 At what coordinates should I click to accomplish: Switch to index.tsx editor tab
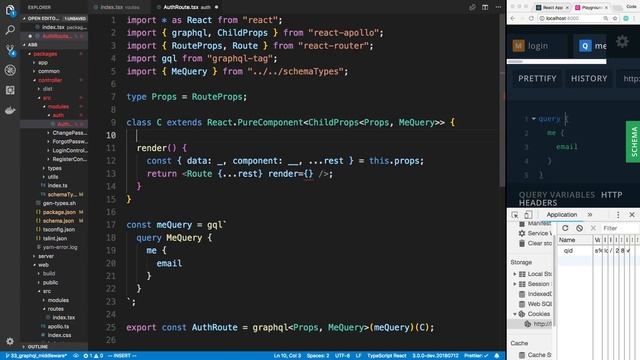tap(120, 7)
